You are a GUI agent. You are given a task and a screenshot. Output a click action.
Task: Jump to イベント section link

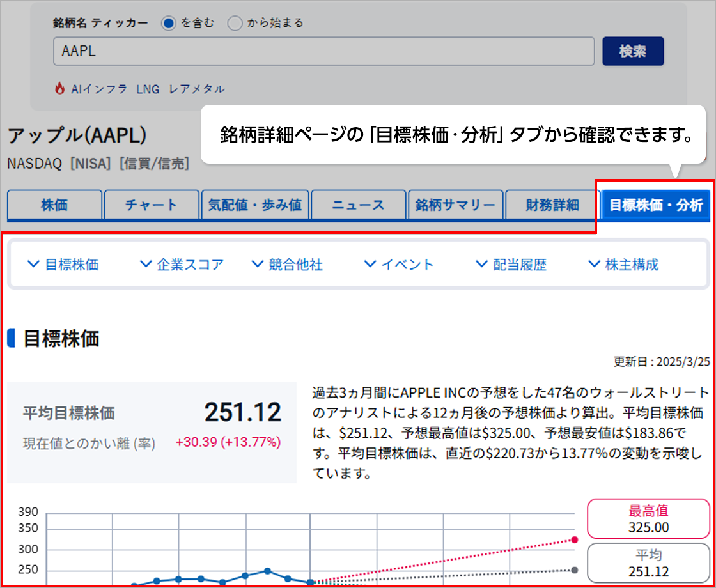point(399,265)
